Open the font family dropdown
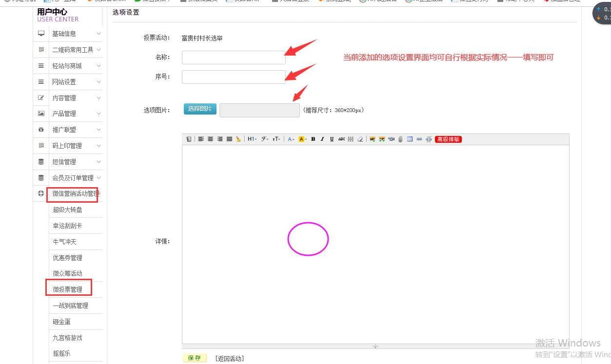 pyautogui.click(x=265, y=139)
